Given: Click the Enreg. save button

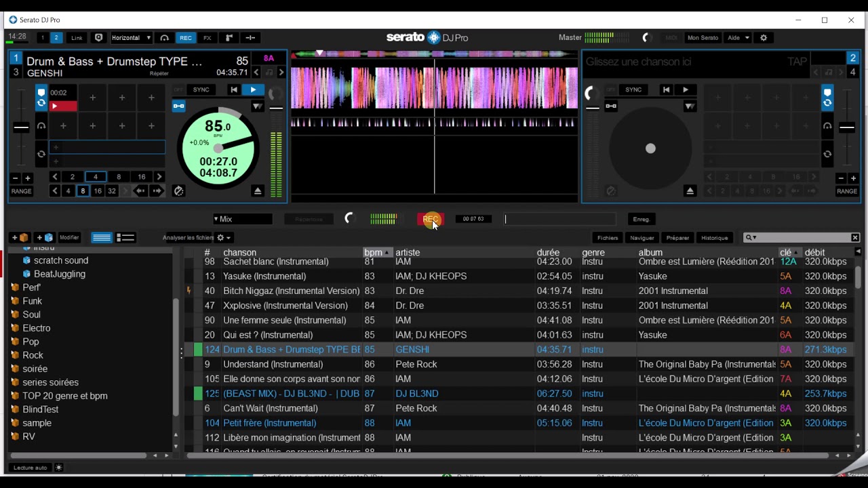Looking at the screenshot, I should tap(642, 219).
